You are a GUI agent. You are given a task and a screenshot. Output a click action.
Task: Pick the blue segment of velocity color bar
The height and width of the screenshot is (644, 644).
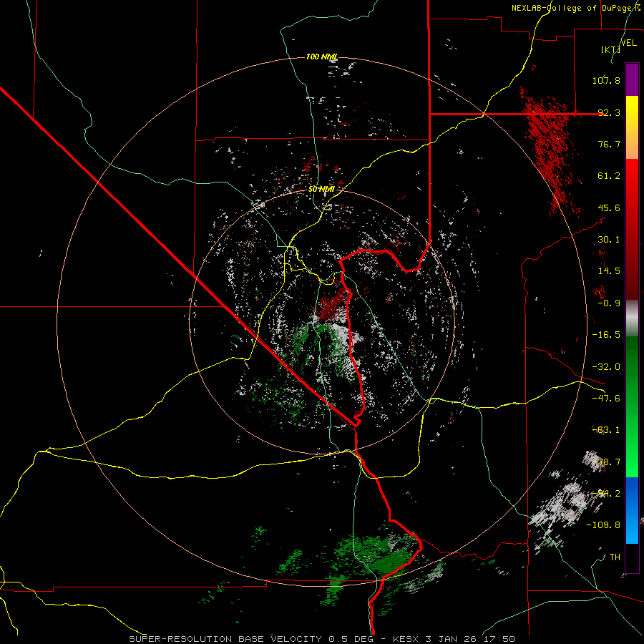[x=632, y=510]
